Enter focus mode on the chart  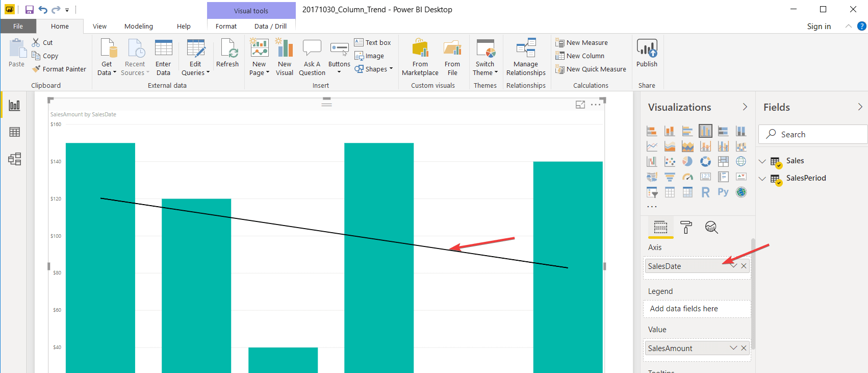click(580, 105)
